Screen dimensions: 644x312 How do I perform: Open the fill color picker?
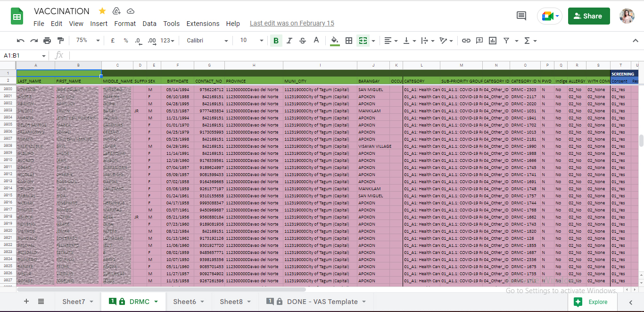coord(335,41)
